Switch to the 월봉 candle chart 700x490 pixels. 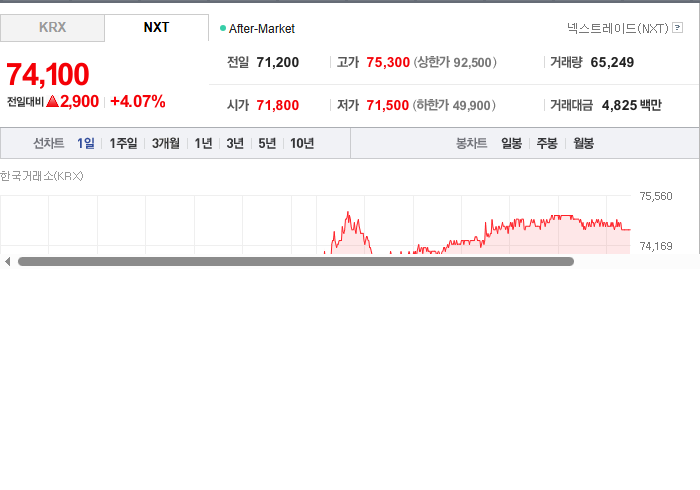tap(583, 143)
